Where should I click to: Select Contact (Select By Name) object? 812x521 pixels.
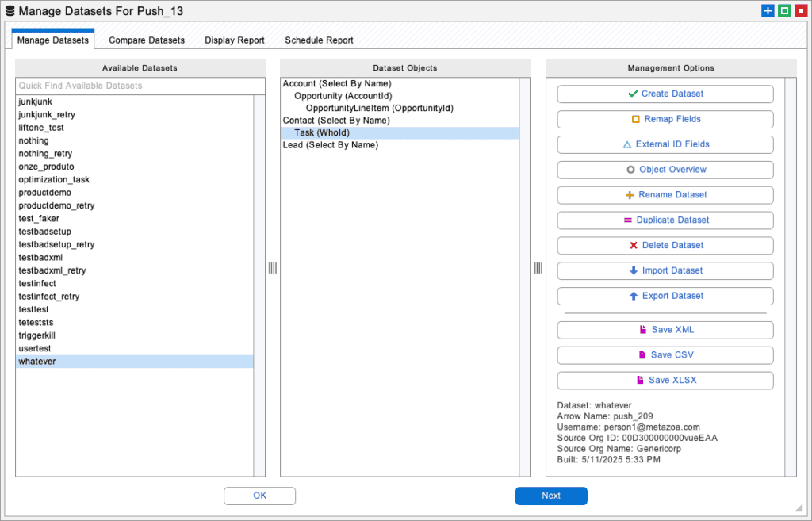(400, 121)
